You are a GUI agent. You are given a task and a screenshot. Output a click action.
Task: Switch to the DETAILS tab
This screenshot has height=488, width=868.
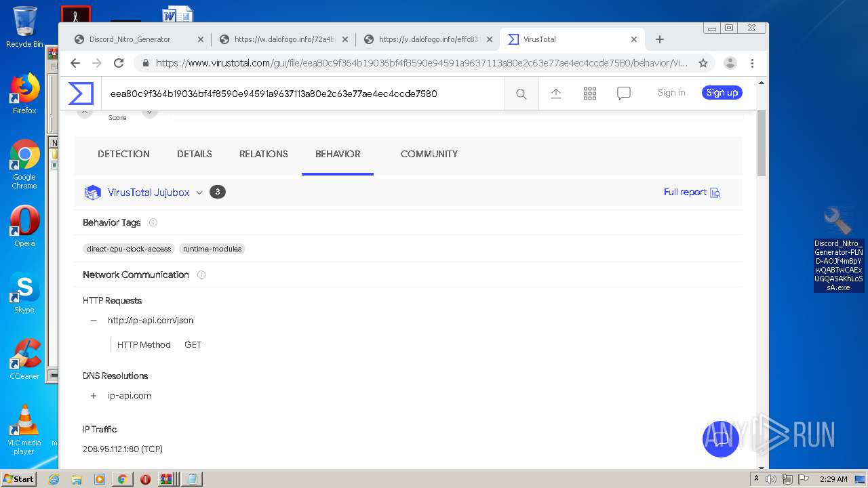195,154
